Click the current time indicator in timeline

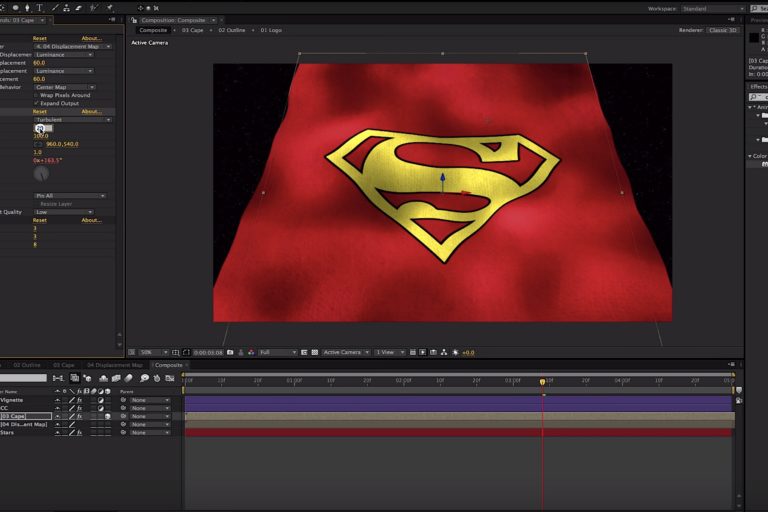tap(542, 381)
